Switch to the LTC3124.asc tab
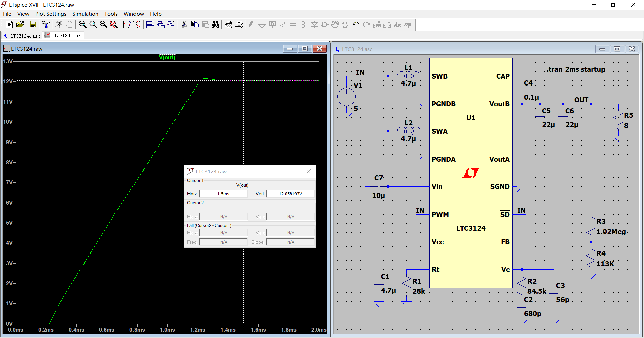The image size is (644, 338). pos(22,36)
